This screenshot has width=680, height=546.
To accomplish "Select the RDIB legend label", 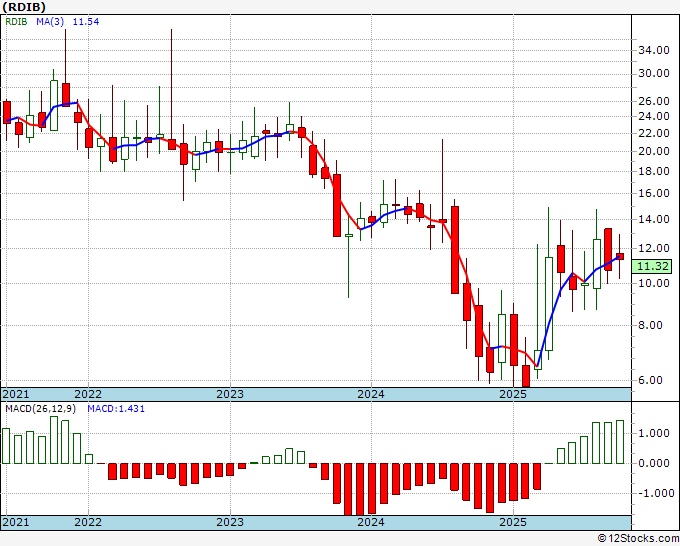I will [16, 21].
